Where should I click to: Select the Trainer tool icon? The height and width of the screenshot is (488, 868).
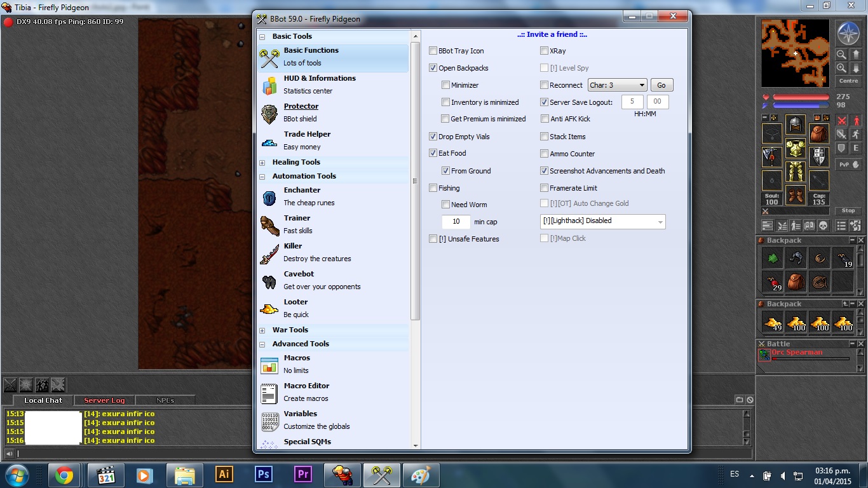pyautogui.click(x=269, y=225)
